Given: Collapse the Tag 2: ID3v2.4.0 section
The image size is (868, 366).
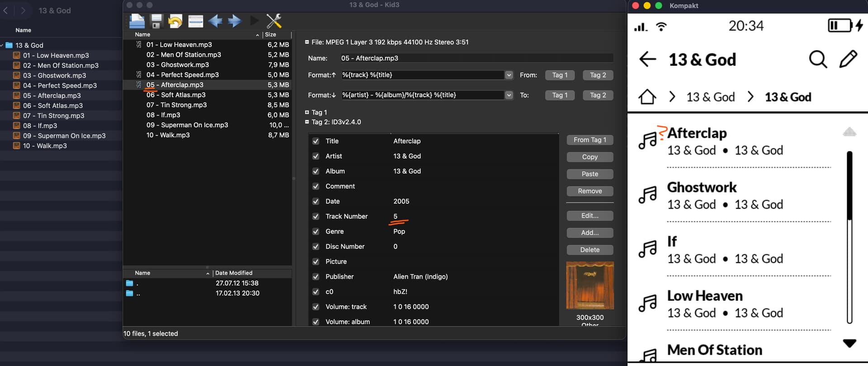Looking at the screenshot, I should (307, 122).
